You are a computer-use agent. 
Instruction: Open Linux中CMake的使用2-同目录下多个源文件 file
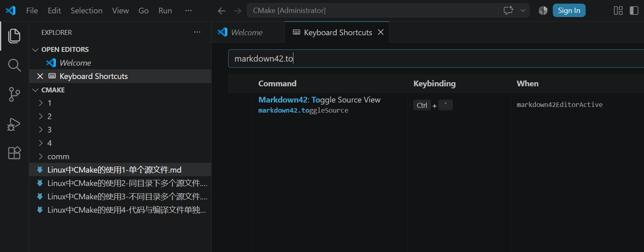coord(120,183)
